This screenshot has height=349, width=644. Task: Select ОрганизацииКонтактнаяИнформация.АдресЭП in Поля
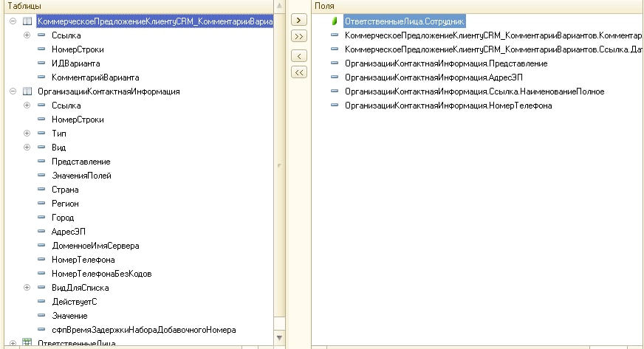tap(434, 77)
